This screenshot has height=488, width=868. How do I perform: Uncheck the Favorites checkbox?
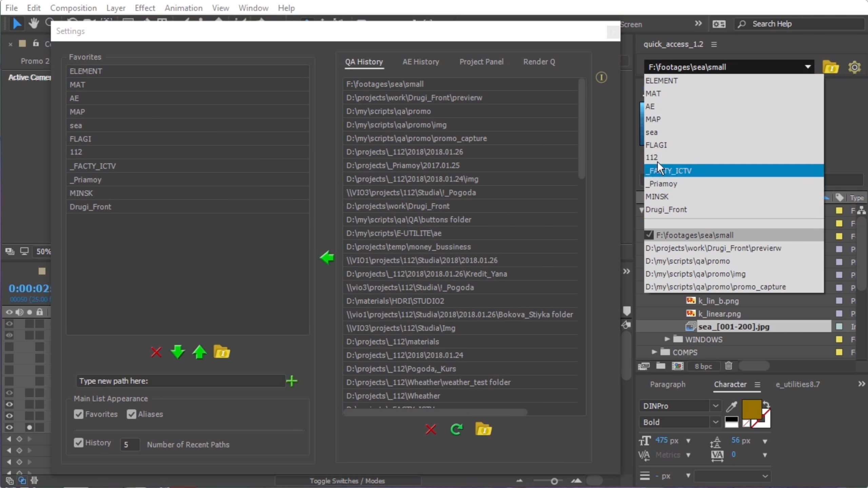(79, 414)
